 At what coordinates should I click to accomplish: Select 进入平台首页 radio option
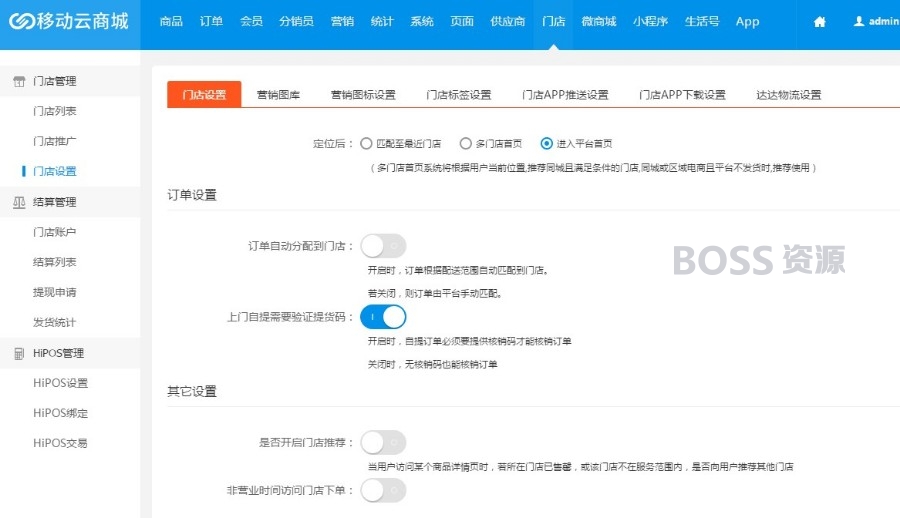(546, 144)
